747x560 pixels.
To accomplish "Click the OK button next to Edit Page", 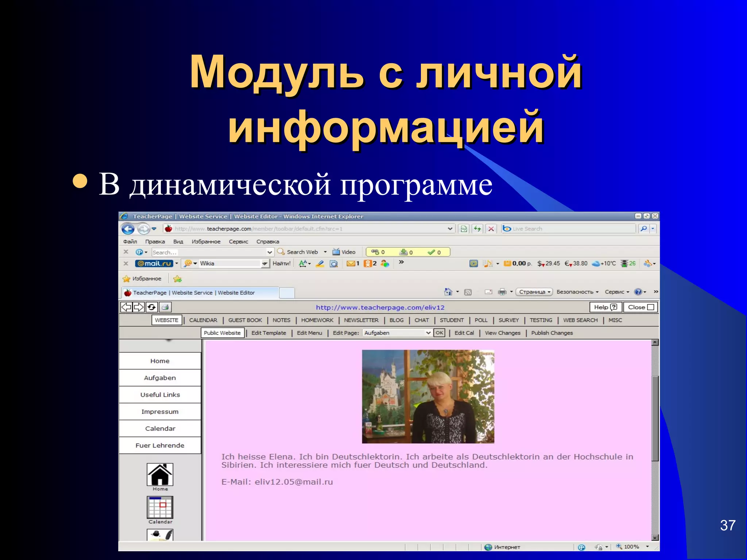I will click(x=440, y=332).
